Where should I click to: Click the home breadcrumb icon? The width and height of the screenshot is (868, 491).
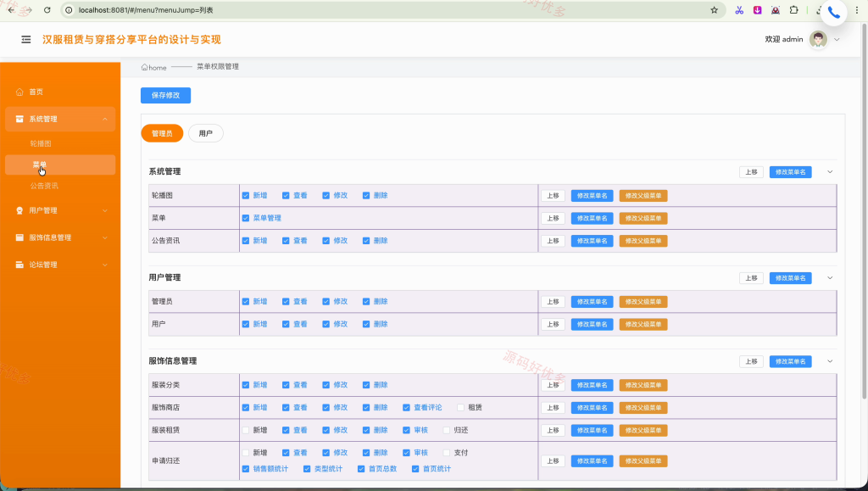(x=144, y=67)
